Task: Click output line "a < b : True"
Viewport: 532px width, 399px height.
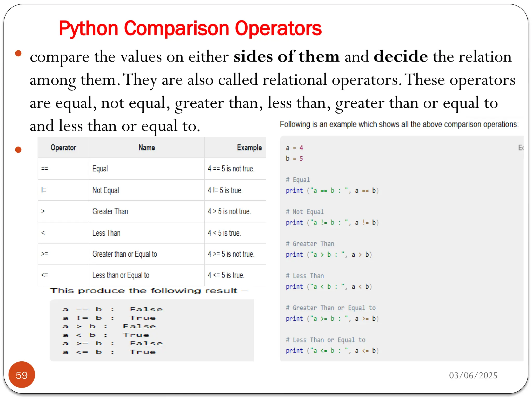Action: tap(106, 335)
